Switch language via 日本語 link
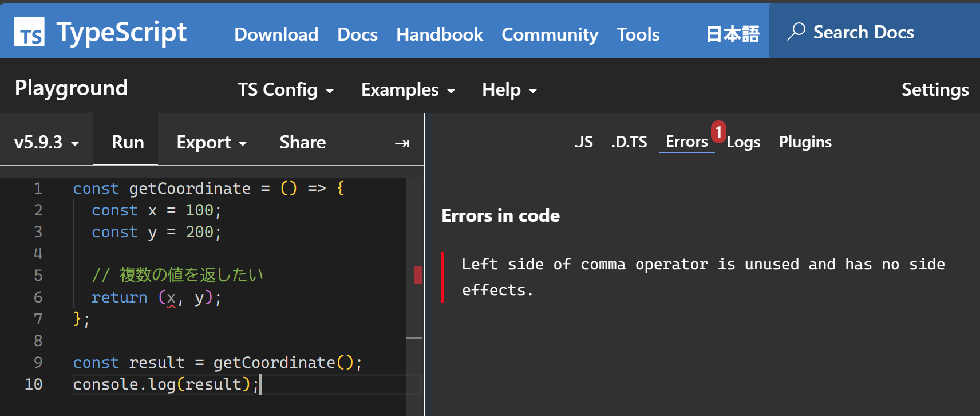The height and width of the screenshot is (416, 980). pos(732,34)
